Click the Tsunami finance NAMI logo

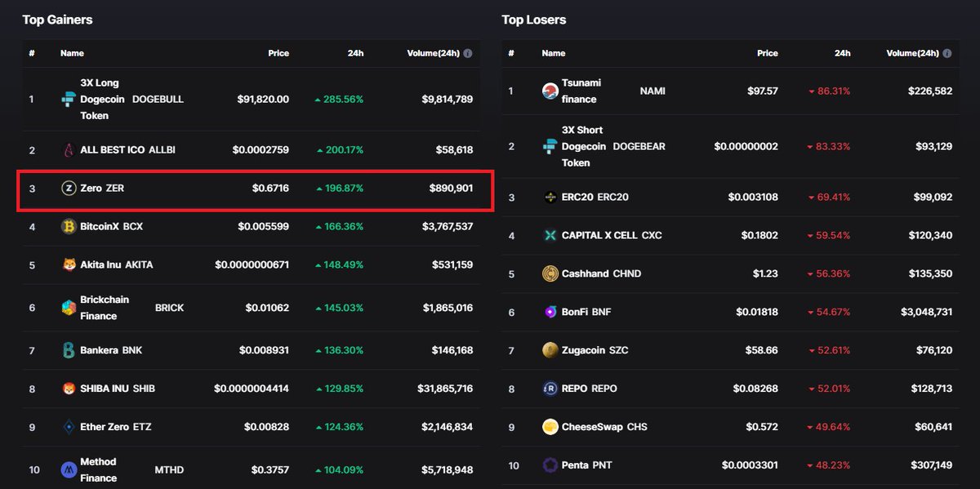tap(549, 91)
